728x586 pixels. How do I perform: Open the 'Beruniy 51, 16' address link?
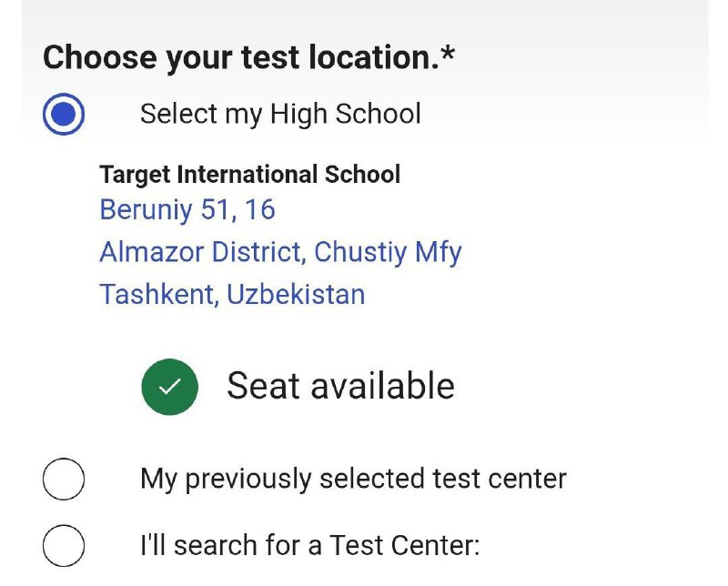(187, 209)
